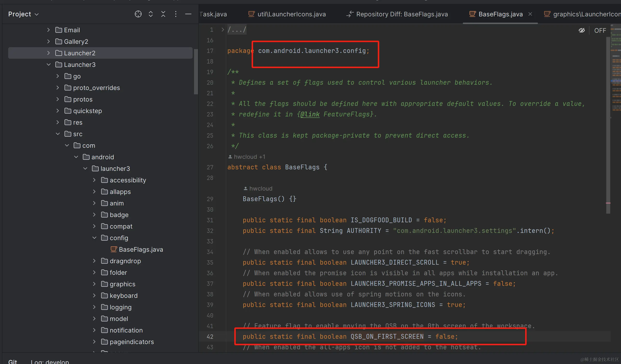Expand the go folder
621x364 pixels.
pyautogui.click(x=58, y=76)
